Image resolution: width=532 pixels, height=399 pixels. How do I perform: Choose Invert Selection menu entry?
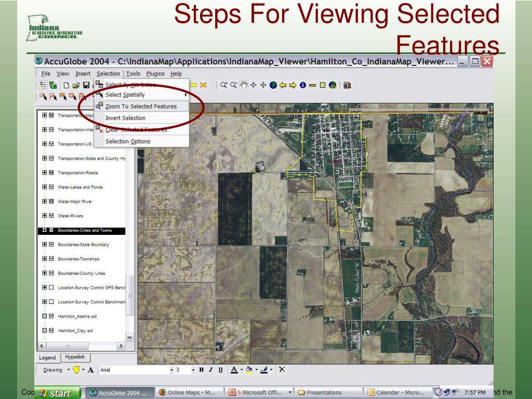tap(141, 118)
